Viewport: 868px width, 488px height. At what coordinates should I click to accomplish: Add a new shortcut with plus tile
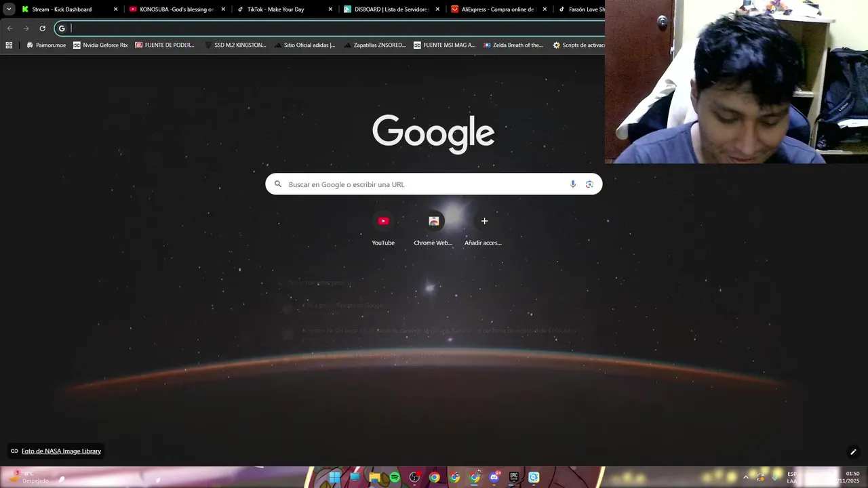[x=484, y=229]
